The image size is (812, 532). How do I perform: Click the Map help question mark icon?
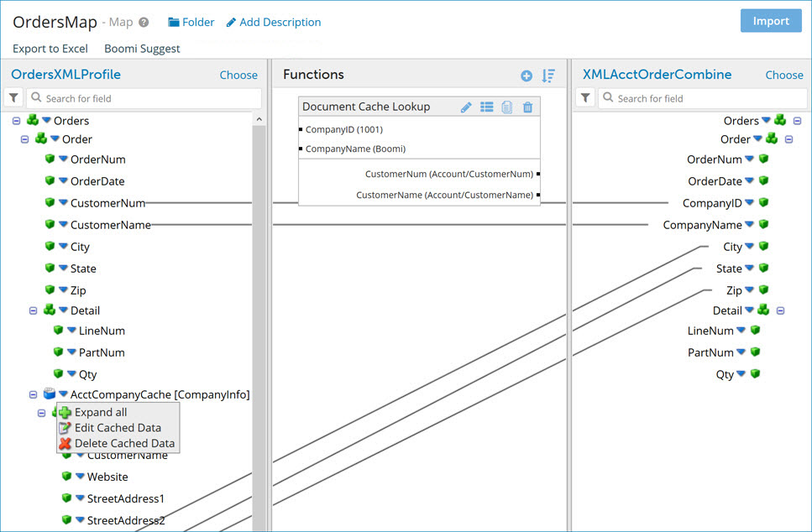142,23
